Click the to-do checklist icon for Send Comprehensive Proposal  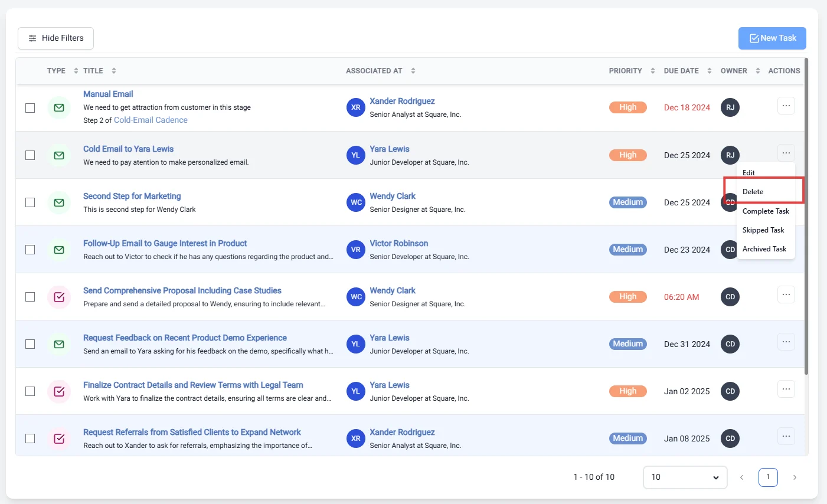[x=59, y=297]
